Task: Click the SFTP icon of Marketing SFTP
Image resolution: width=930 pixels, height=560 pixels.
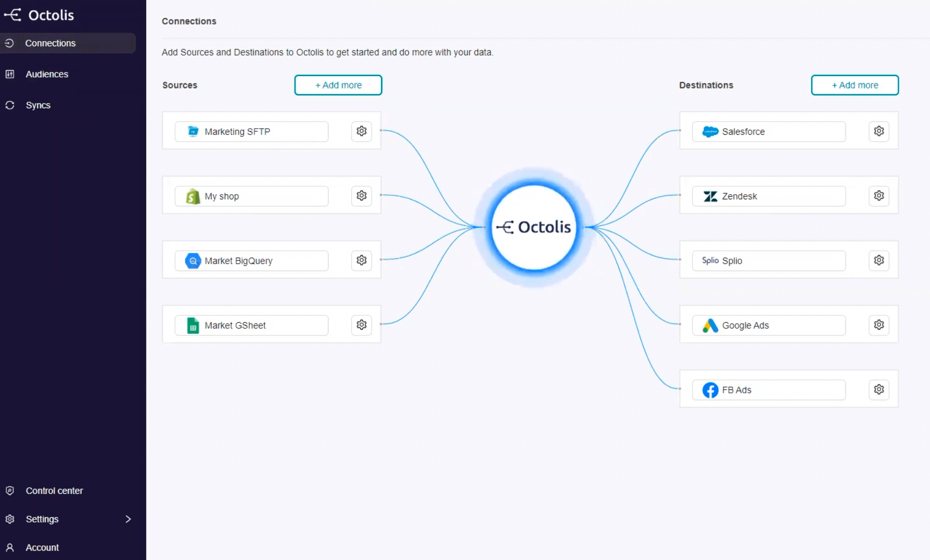Action: click(193, 131)
